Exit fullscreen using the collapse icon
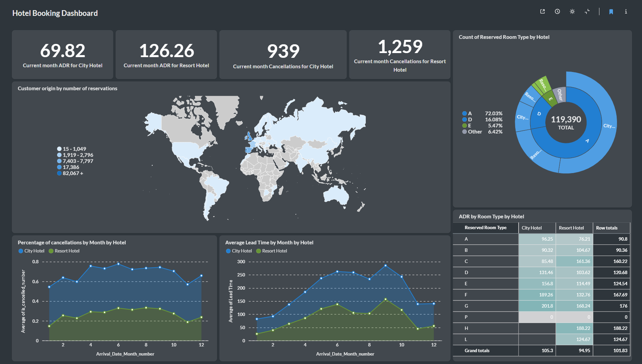 pos(587,11)
